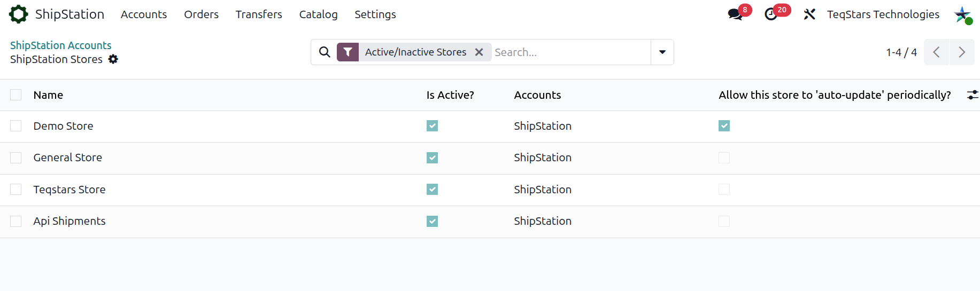Screen dimensions: 980x291
Task: Remove the Active/Inactive Stores filter
Action: click(479, 52)
